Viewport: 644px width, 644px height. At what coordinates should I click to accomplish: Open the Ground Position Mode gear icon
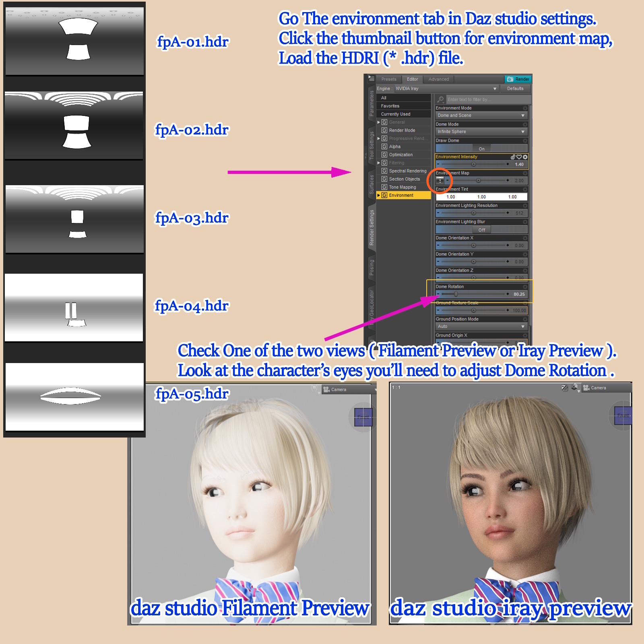525,319
